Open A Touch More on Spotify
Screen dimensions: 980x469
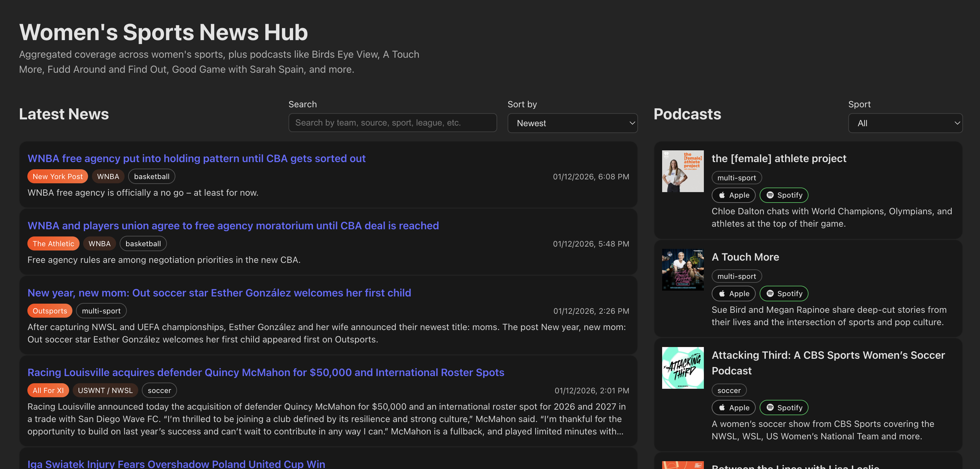point(784,294)
